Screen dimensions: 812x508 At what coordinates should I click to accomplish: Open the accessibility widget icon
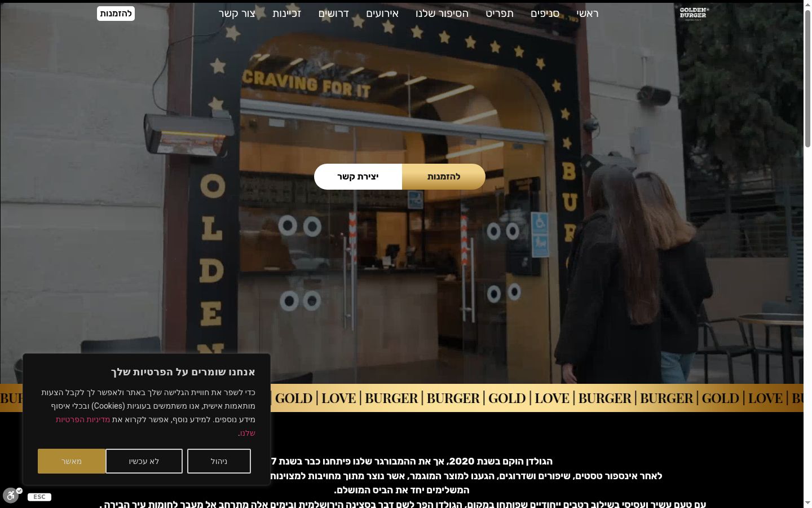coord(11,496)
